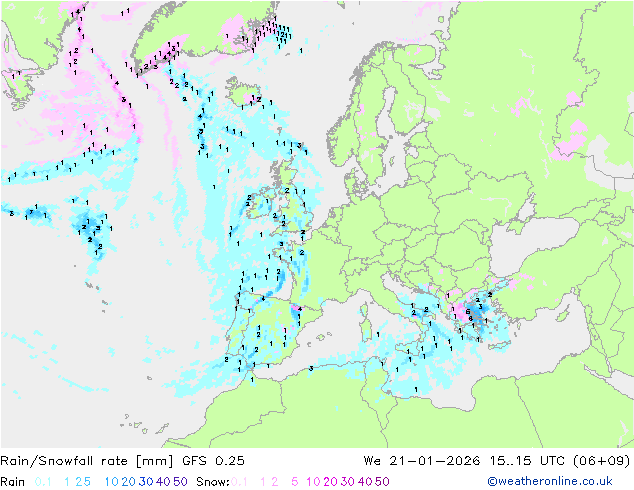634x490 pixels.
Task: Select the Rain 20 legend value
Action: point(129,482)
